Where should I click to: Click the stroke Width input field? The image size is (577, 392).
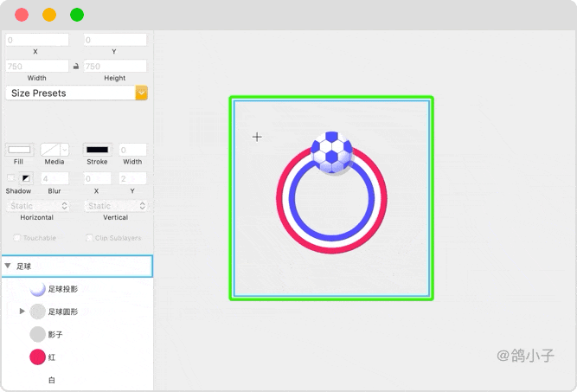click(x=132, y=150)
